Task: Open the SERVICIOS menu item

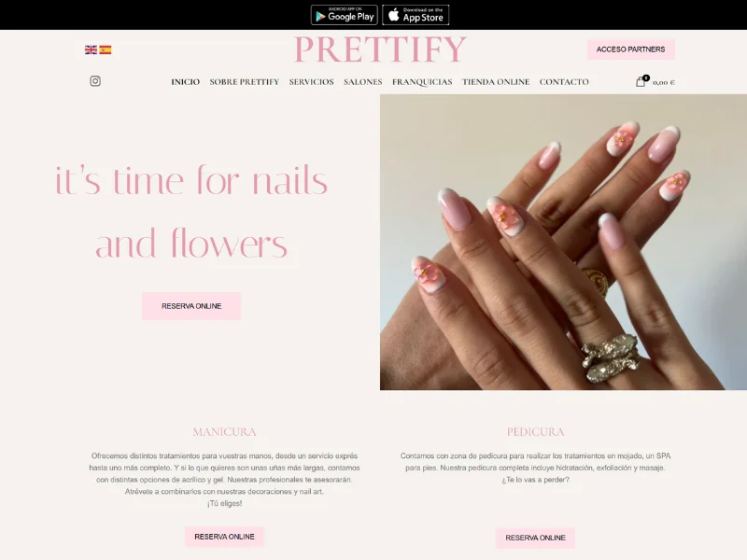Action: (312, 82)
